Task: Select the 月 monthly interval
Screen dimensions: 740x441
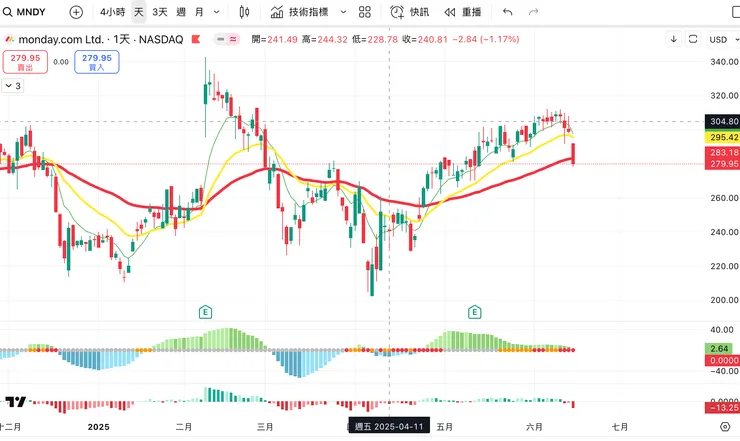Action: [x=199, y=12]
